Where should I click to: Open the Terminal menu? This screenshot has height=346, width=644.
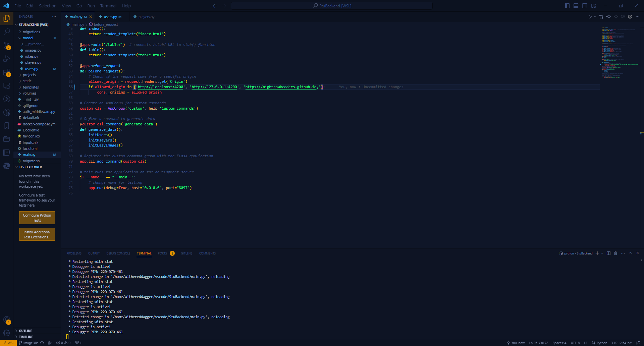point(108,6)
